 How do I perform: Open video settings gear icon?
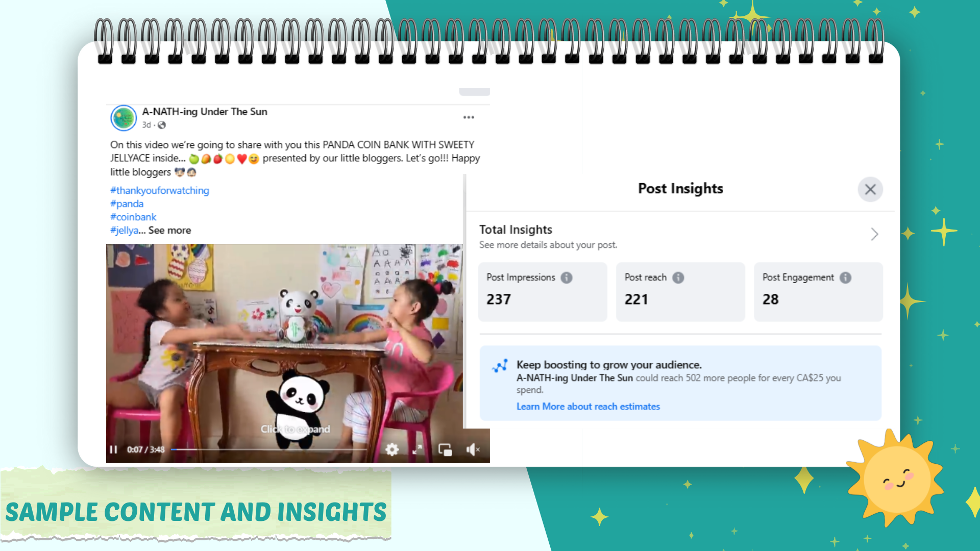(392, 449)
